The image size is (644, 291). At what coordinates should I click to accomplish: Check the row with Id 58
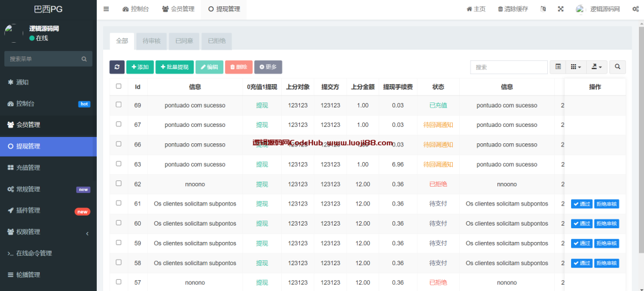(119, 262)
